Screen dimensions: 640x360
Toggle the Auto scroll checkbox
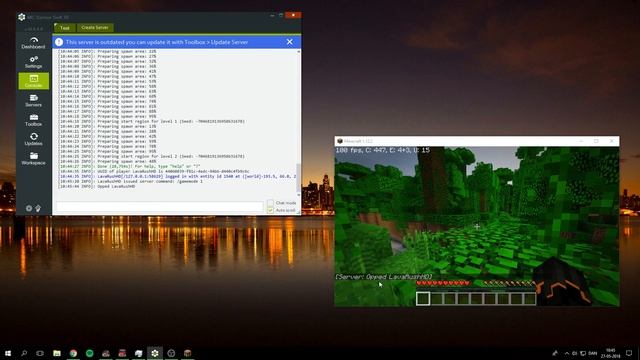point(270,210)
